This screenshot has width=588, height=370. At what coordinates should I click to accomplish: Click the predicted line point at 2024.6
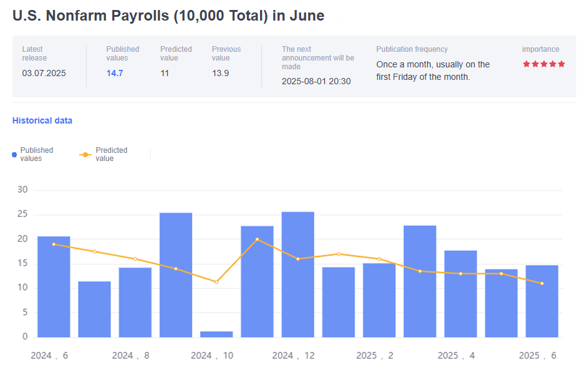pyautogui.click(x=54, y=244)
